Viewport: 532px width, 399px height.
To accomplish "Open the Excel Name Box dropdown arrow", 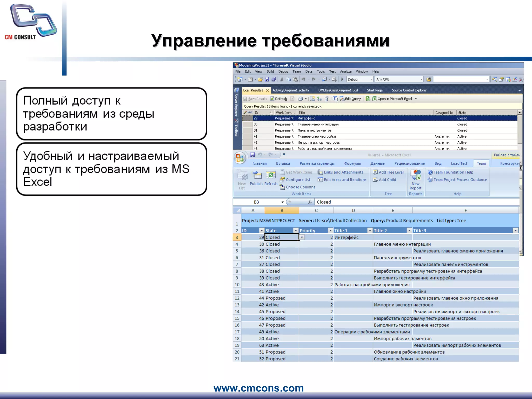I will point(282,202).
